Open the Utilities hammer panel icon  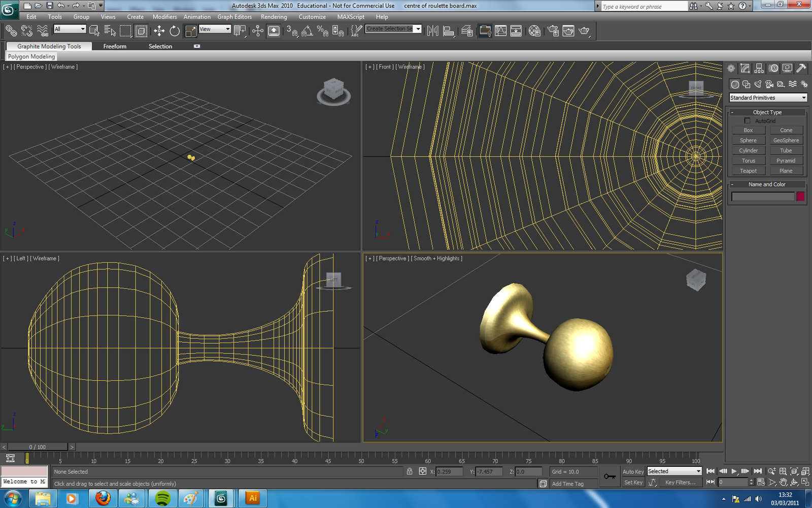pyautogui.click(x=801, y=68)
